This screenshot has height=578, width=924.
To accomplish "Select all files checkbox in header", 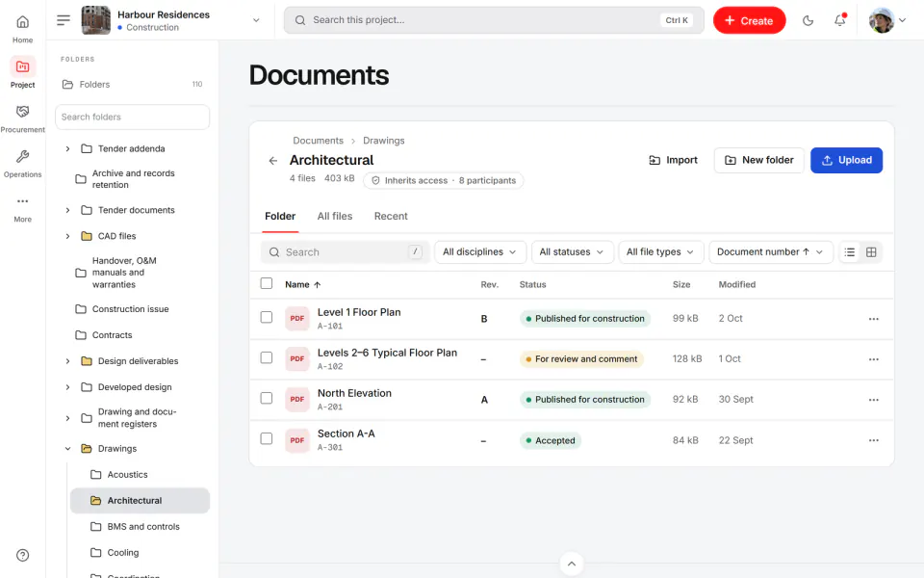I will click(267, 283).
